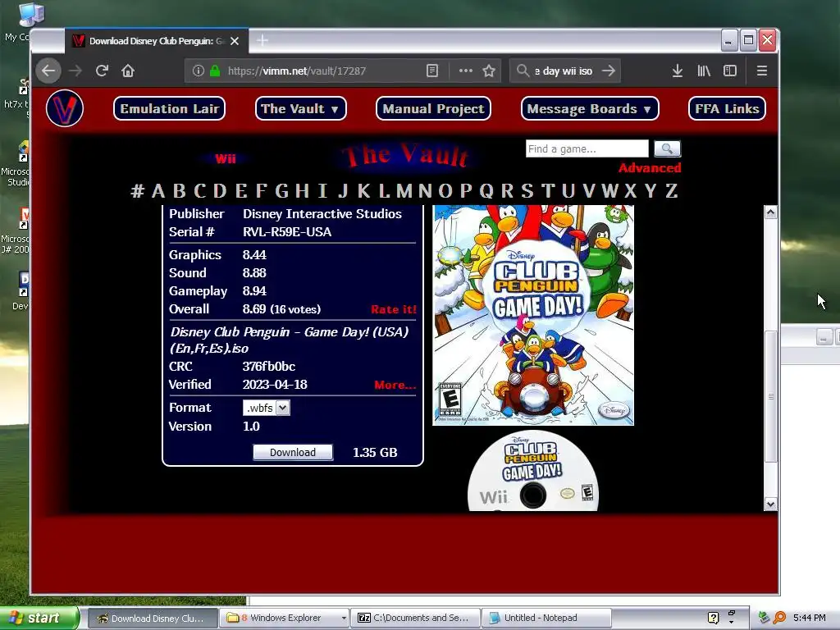The width and height of the screenshot is (840, 630).
Task: Open the Windows Start menu
Action: point(39,618)
